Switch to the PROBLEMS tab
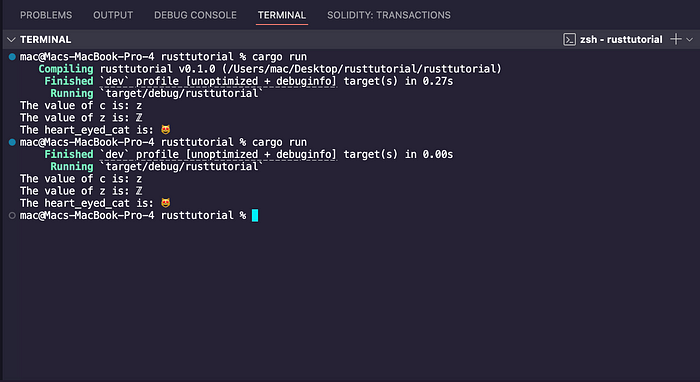700x382 pixels. pos(46,15)
